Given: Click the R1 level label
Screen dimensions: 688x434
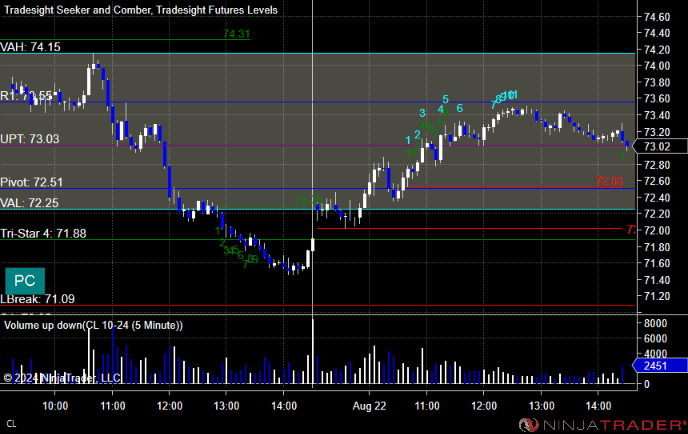Looking at the screenshot, I should click(26, 96).
